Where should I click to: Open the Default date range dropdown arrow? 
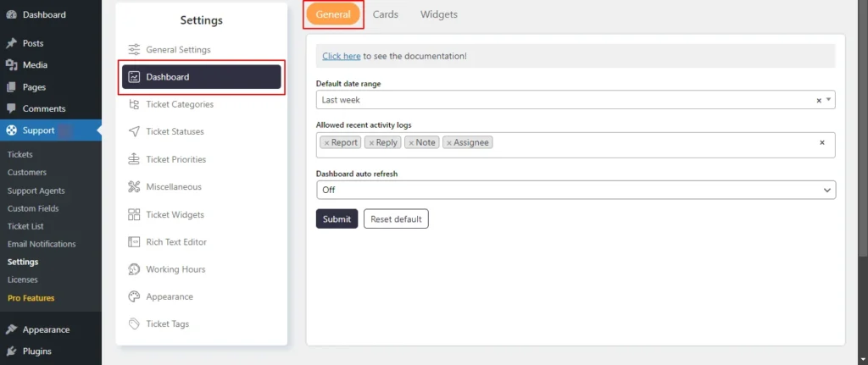829,100
